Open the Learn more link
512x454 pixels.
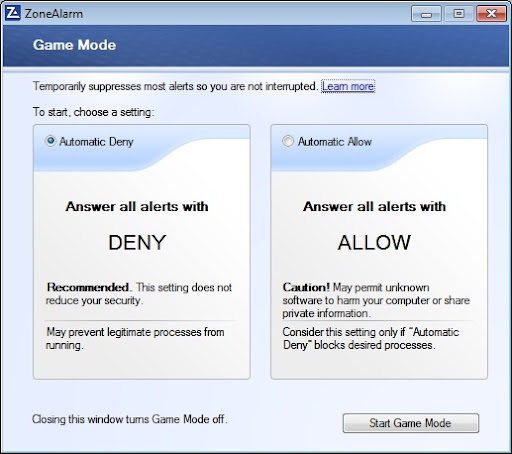(x=348, y=86)
